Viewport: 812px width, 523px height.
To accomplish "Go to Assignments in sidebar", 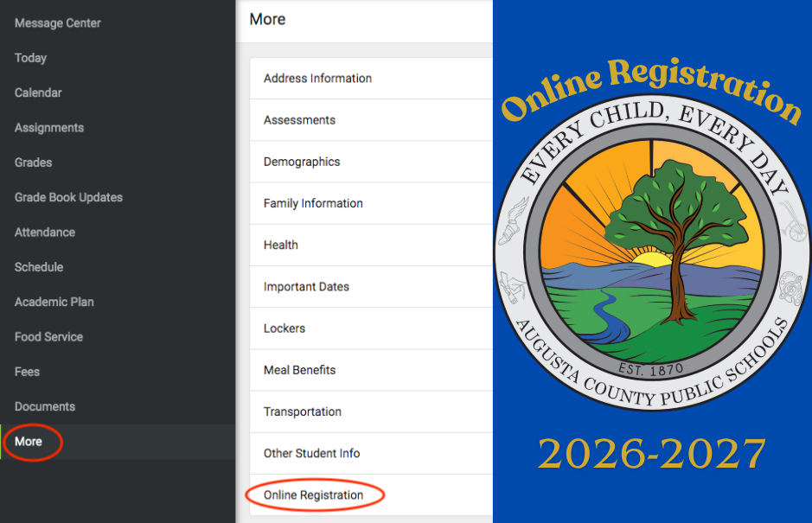I will [x=49, y=127].
